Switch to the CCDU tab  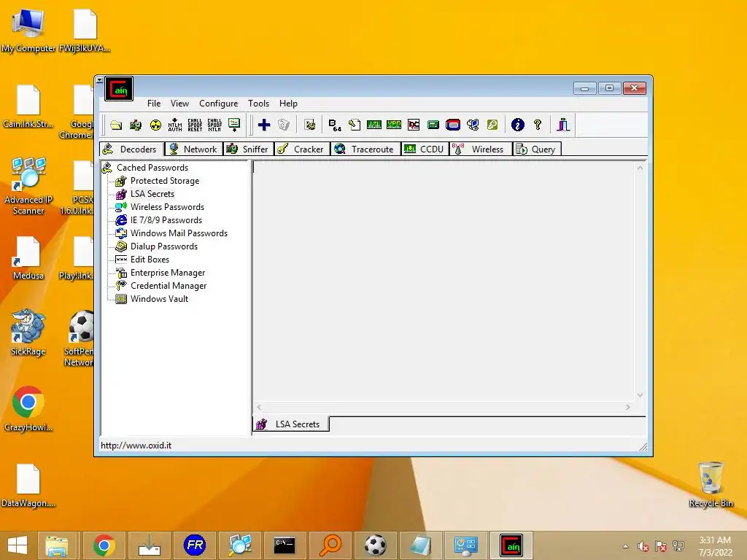click(x=425, y=149)
